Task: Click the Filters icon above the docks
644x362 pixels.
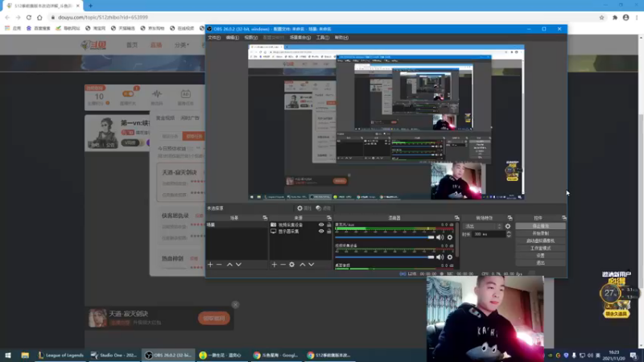Action: (324, 208)
